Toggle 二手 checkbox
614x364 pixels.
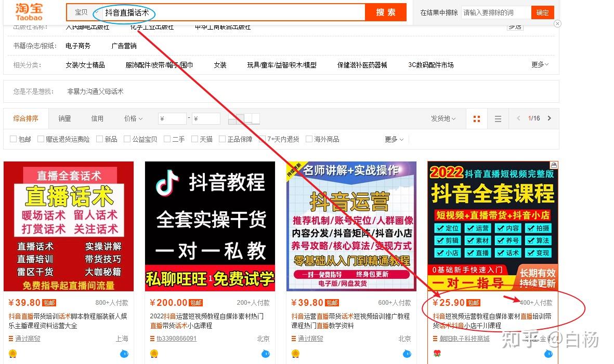point(167,139)
